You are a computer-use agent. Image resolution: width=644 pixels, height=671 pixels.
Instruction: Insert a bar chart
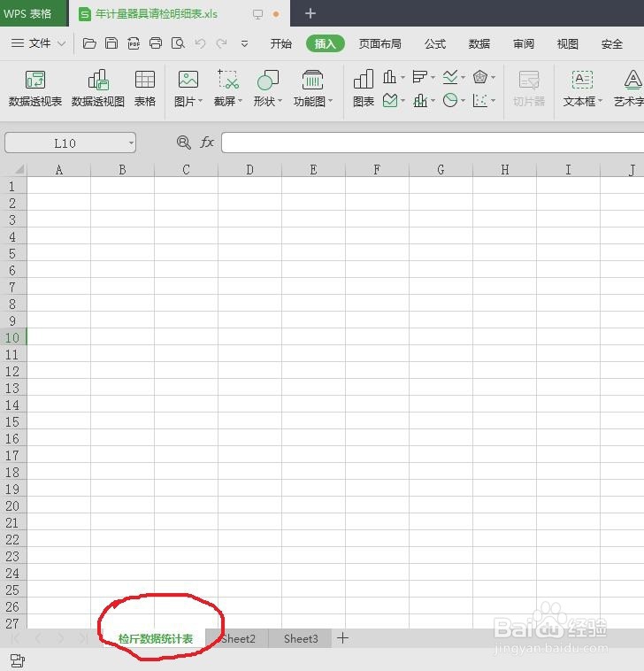[x=419, y=77]
